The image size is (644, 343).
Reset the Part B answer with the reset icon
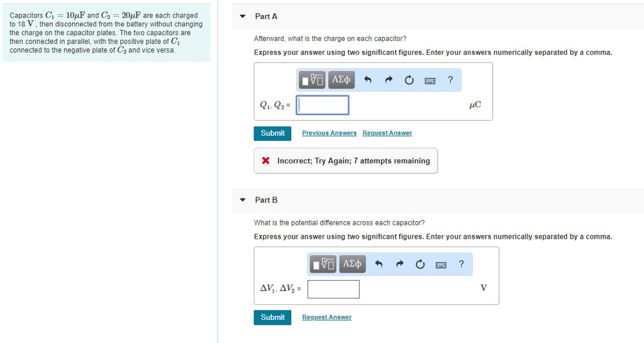click(420, 264)
